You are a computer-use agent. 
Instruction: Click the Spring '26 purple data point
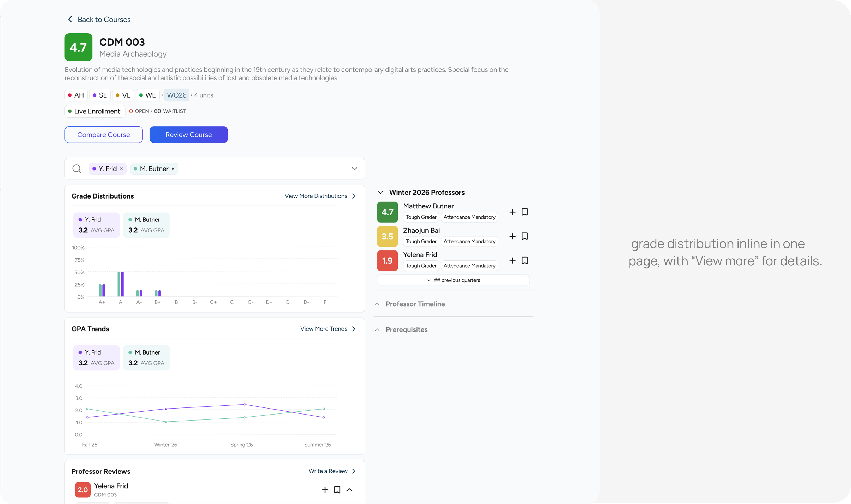[245, 405]
